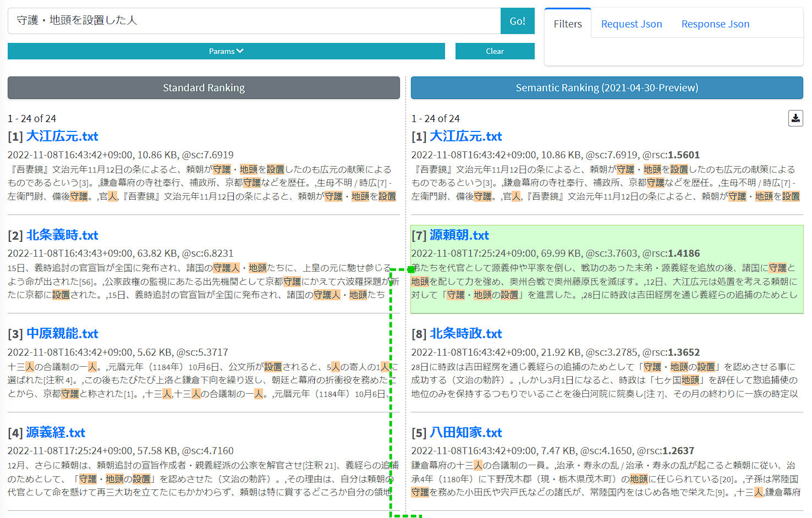Click the Standard Ranking header

click(204, 87)
